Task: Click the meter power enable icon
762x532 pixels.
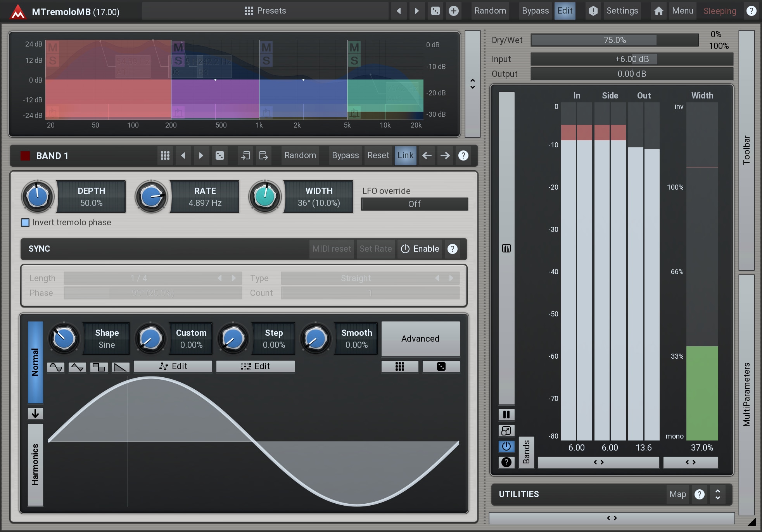Action: (x=506, y=446)
